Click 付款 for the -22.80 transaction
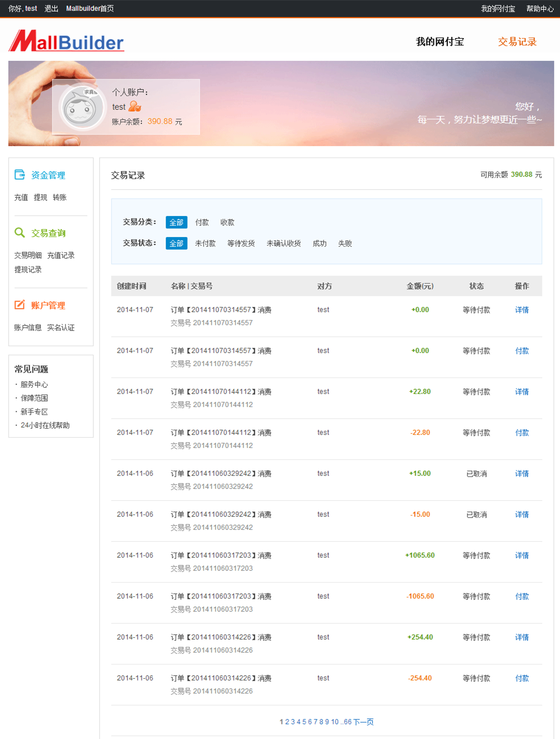The image size is (560, 739). (x=522, y=433)
